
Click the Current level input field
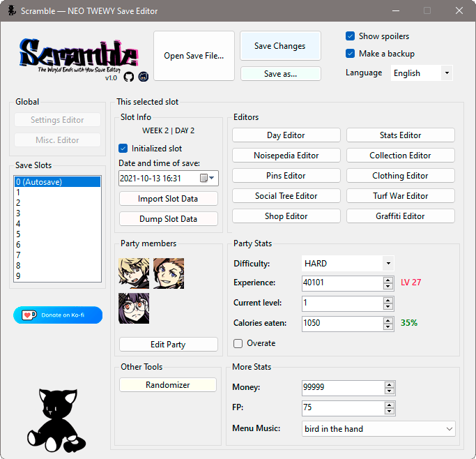point(342,303)
